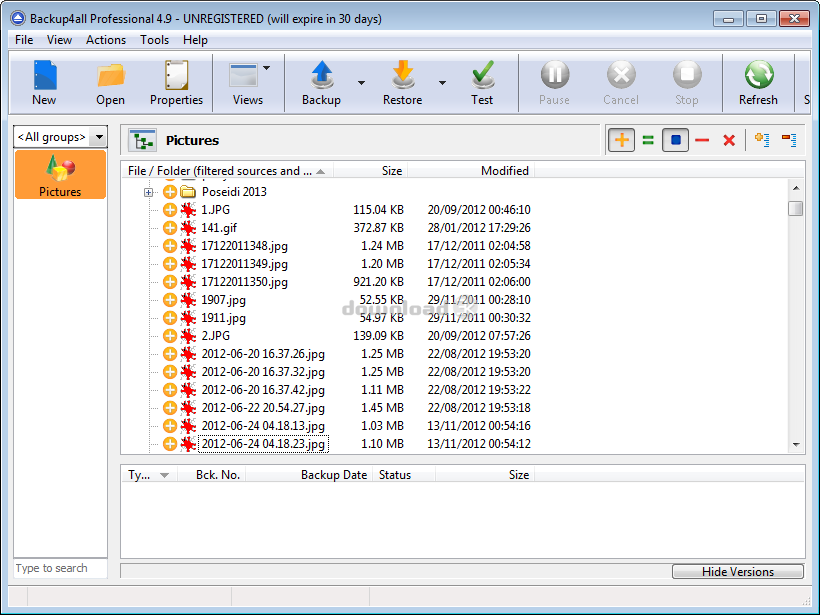
Task: Select the file 2.JPG
Action: [x=215, y=336]
